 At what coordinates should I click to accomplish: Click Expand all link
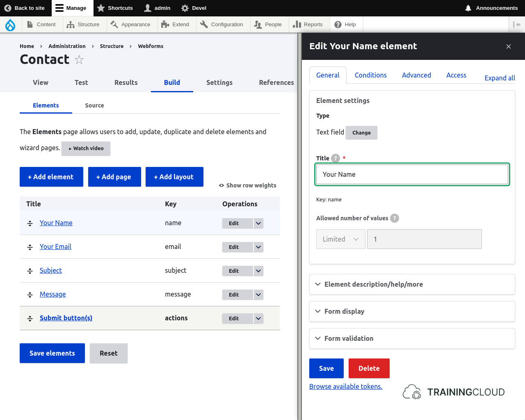click(500, 78)
